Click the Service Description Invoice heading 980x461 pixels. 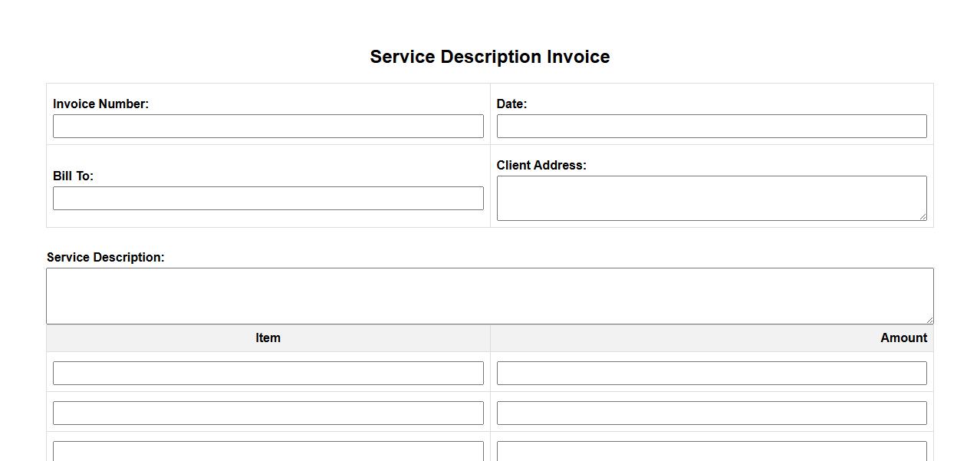489,57
